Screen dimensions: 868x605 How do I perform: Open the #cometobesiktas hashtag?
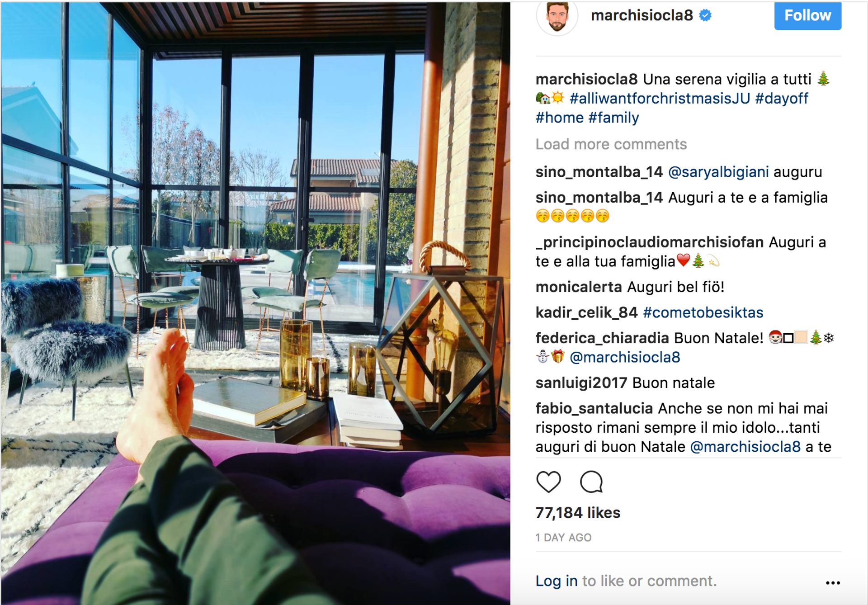[703, 312]
